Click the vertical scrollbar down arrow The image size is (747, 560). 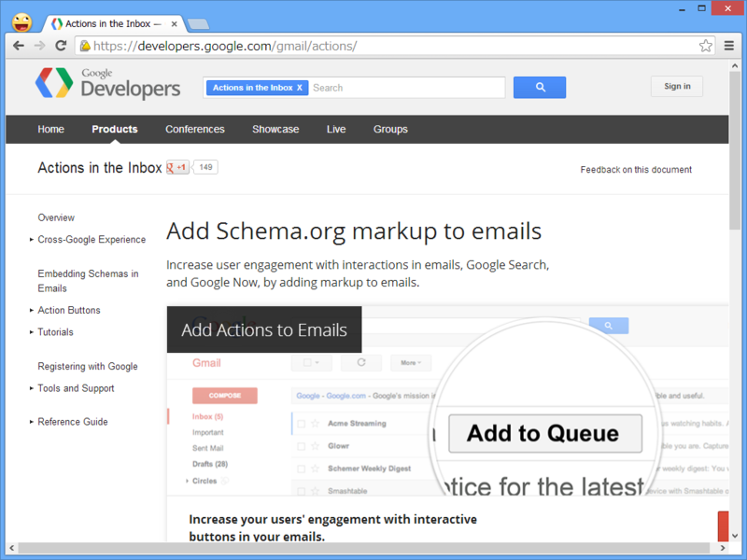pos(735,536)
